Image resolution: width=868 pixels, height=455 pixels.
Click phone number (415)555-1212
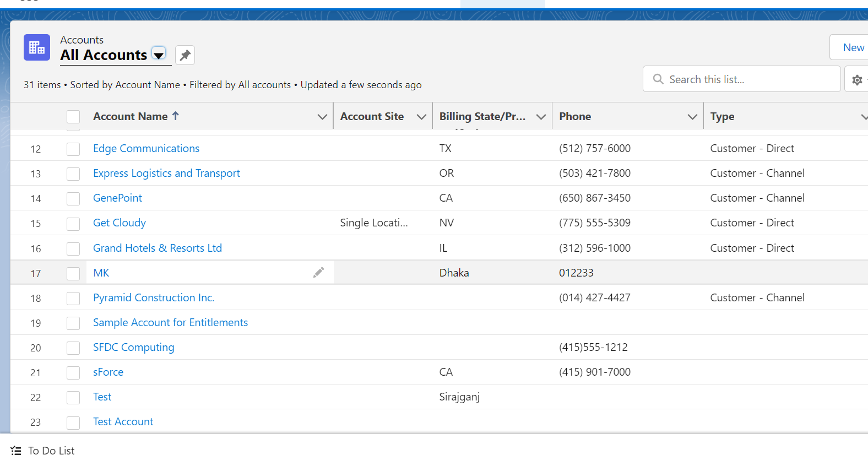click(593, 347)
